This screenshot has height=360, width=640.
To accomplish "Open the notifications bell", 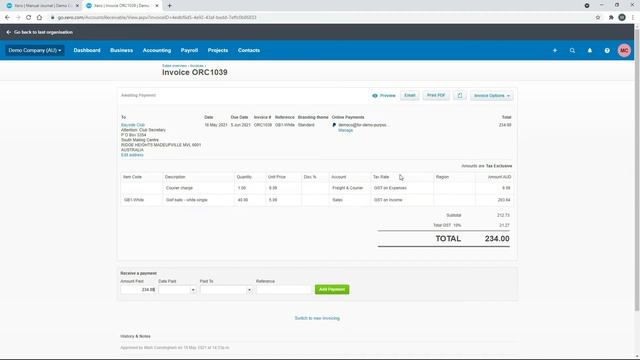I will click(x=590, y=51).
